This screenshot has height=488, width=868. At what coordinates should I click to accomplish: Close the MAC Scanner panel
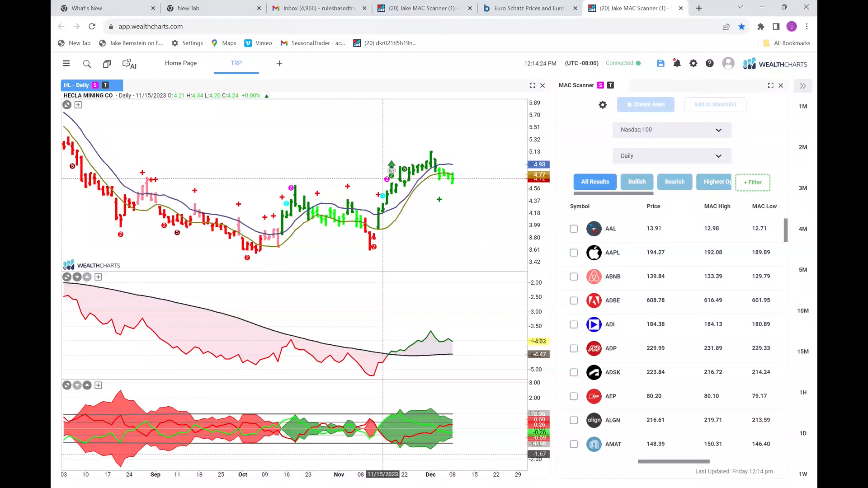click(781, 85)
